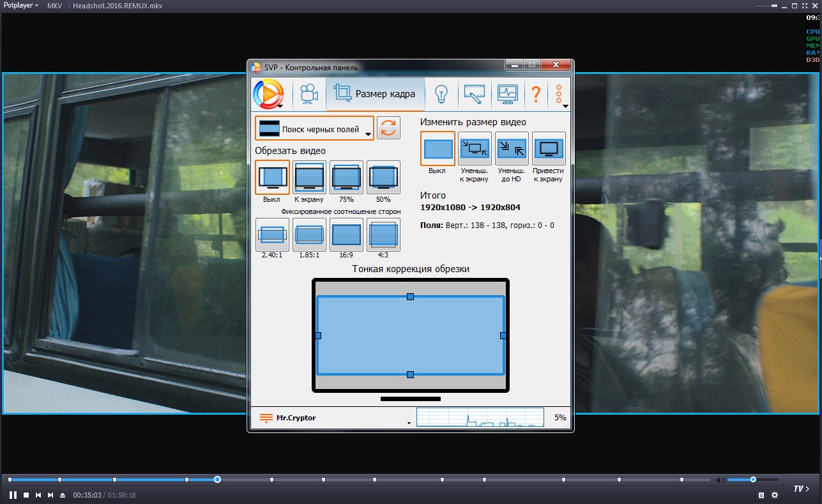The width and height of the screenshot is (822, 504).
Task: Choose the 2.40:1 fixed aspect ratio
Action: 272,235
